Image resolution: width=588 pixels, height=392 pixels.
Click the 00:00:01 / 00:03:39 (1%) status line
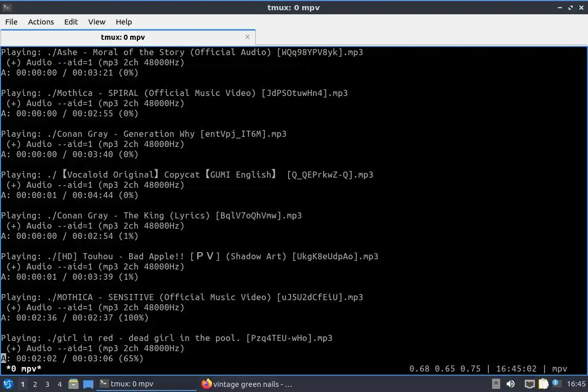[69, 277]
